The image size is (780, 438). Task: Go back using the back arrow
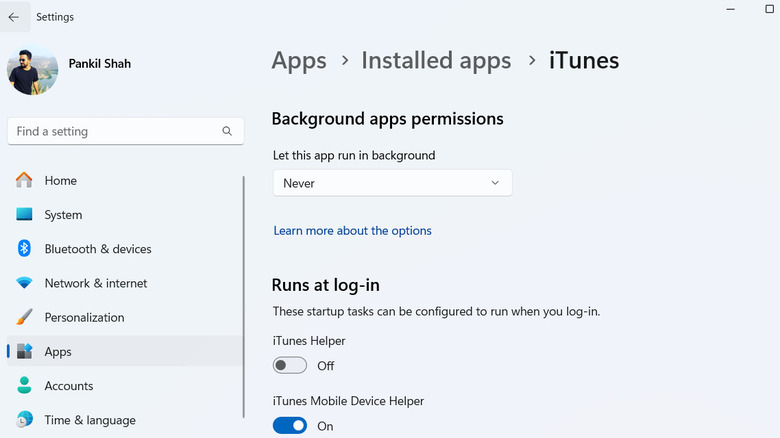pyautogui.click(x=13, y=17)
